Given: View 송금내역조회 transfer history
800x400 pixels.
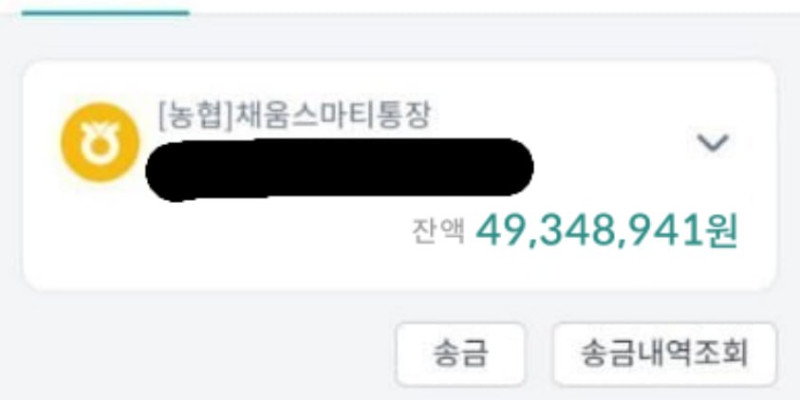Looking at the screenshot, I should pos(665,354).
